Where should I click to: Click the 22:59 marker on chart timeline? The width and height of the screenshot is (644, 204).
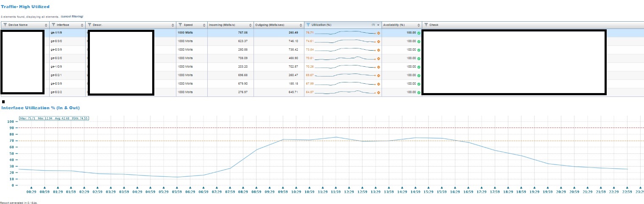pyautogui.click(x=627, y=187)
